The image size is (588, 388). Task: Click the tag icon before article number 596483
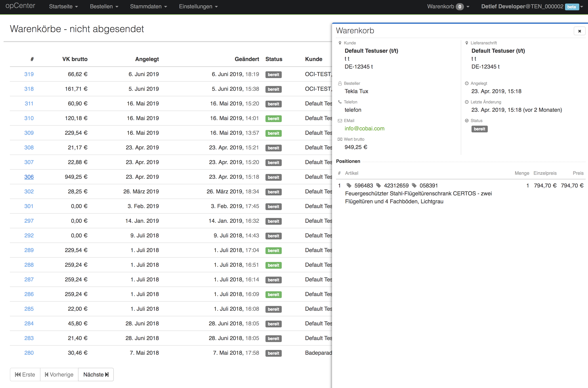point(349,185)
